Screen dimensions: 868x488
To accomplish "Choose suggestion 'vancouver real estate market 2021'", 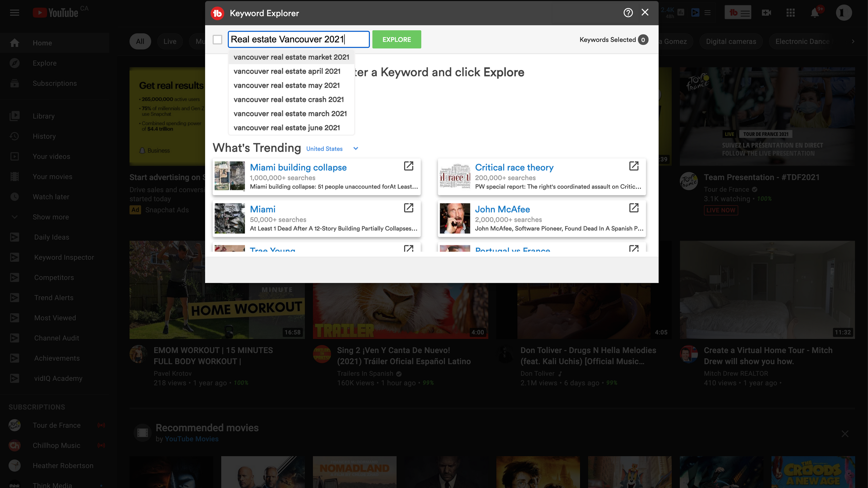I will [x=291, y=57].
